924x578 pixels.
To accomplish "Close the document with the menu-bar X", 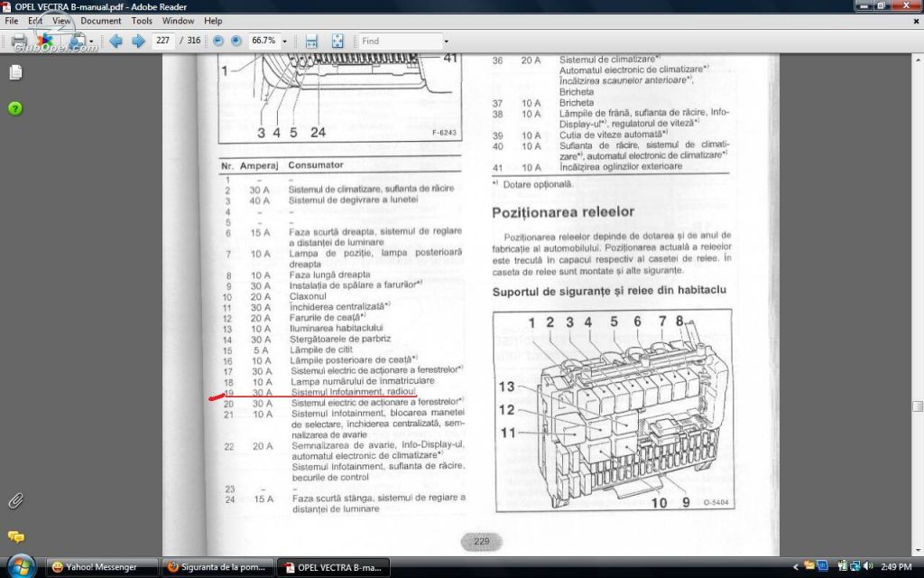I will (x=917, y=21).
